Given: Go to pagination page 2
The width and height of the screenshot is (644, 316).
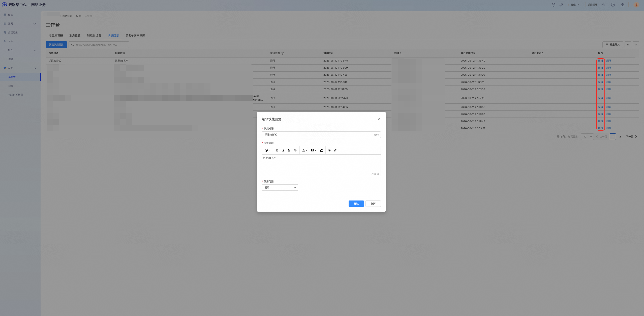Looking at the screenshot, I should click(620, 137).
